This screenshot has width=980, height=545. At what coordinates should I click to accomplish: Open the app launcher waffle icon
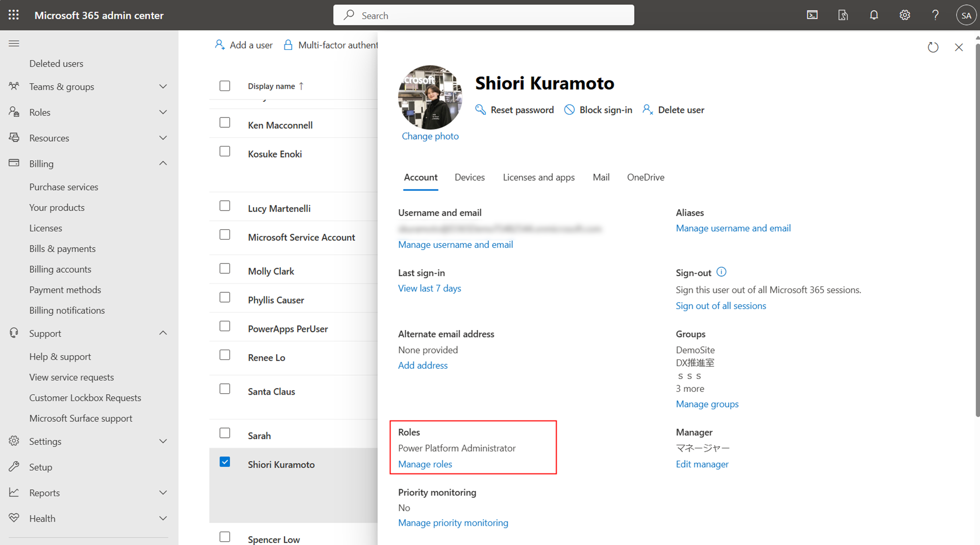point(14,15)
